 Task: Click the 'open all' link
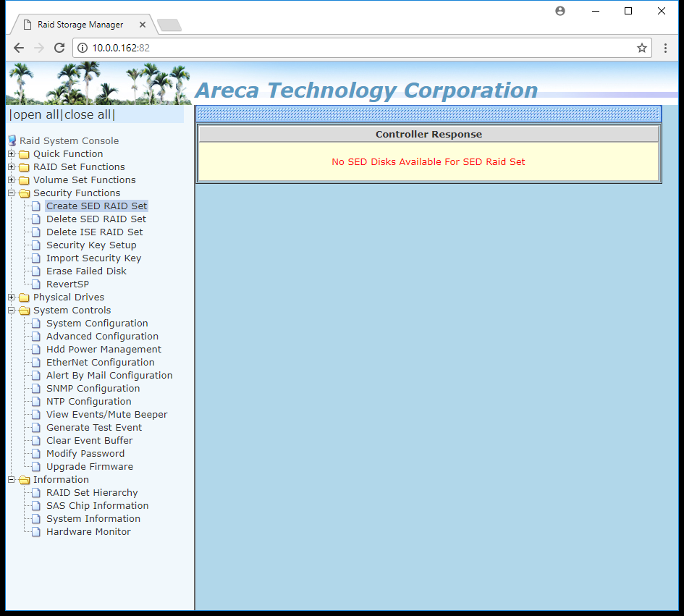[x=35, y=115]
